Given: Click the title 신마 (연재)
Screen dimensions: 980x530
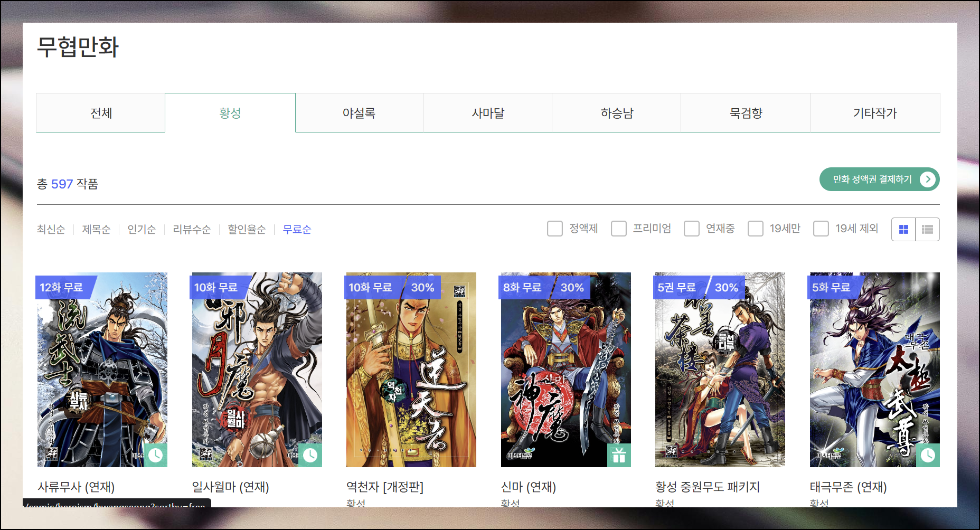Looking at the screenshot, I should (529, 487).
